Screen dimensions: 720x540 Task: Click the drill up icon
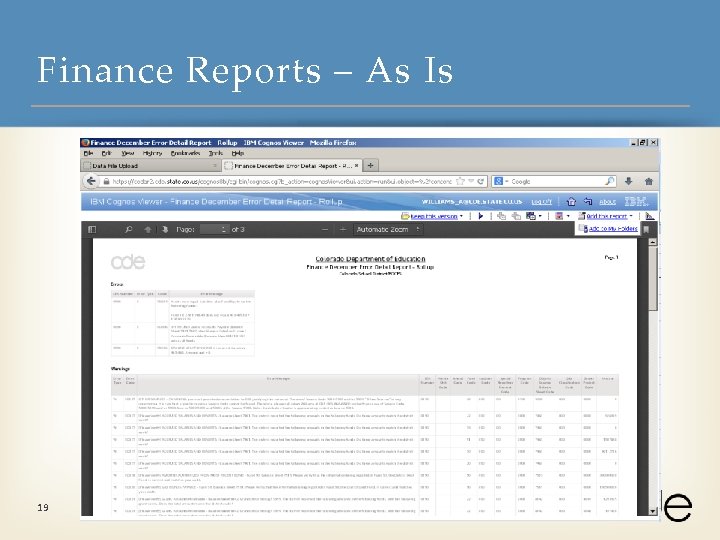pos(516,216)
